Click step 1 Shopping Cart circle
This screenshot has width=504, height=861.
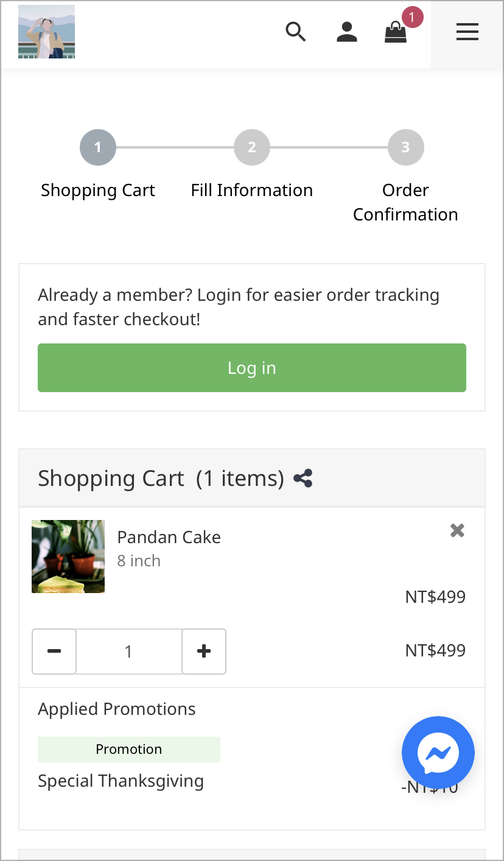97,147
